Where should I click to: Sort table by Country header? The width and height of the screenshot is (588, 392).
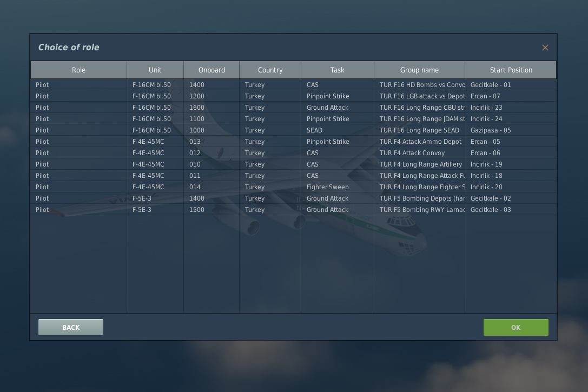[270, 70]
